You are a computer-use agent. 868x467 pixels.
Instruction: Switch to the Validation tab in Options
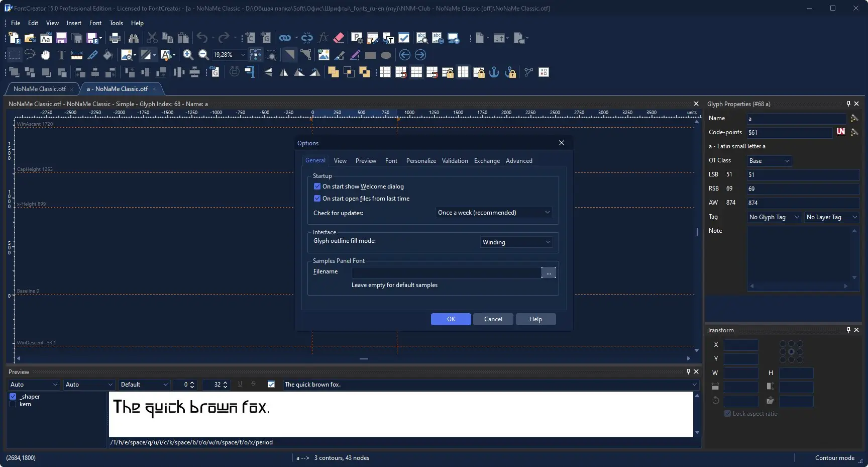point(455,161)
